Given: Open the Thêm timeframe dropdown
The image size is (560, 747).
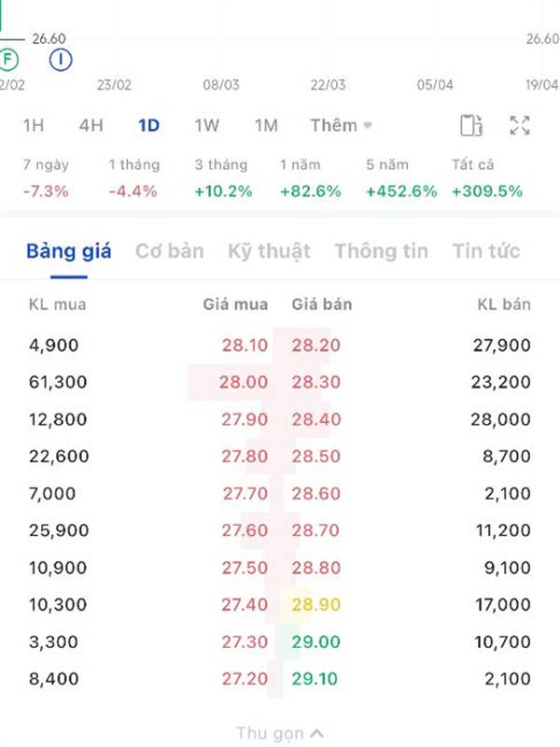Looking at the screenshot, I should [x=341, y=126].
